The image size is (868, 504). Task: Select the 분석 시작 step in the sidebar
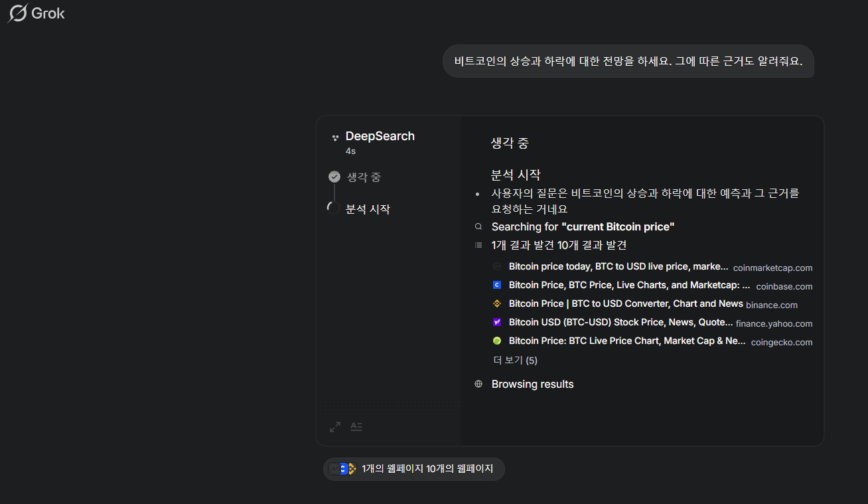pyautogui.click(x=368, y=209)
